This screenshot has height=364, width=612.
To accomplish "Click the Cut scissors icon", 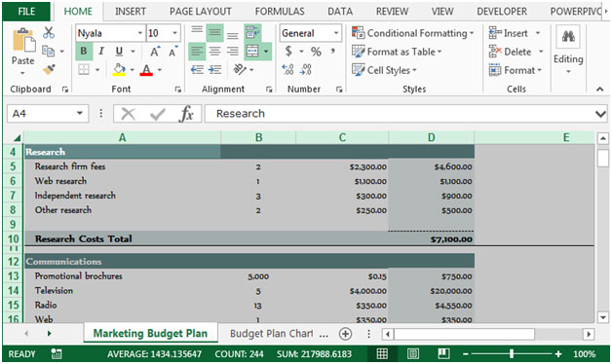I will pos(49,33).
